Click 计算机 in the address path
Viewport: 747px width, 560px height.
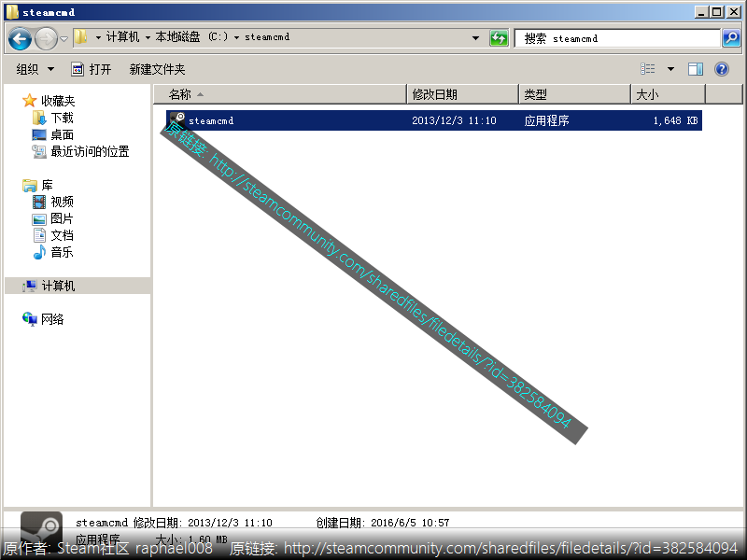click(x=122, y=37)
